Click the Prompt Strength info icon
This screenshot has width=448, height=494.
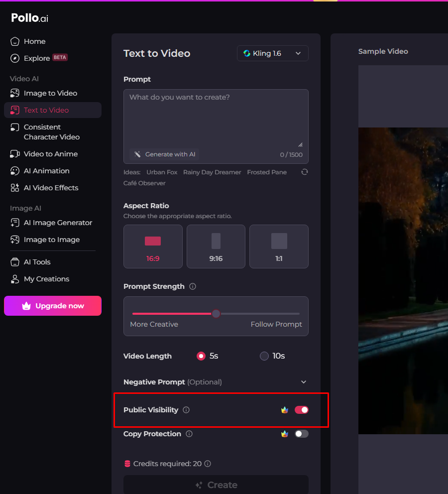(x=193, y=286)
